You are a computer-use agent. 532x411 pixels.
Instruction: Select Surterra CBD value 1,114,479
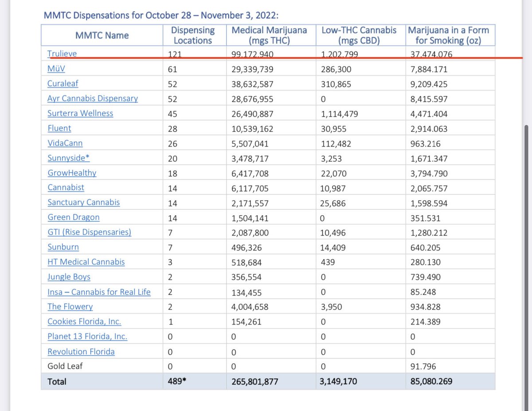340,114
